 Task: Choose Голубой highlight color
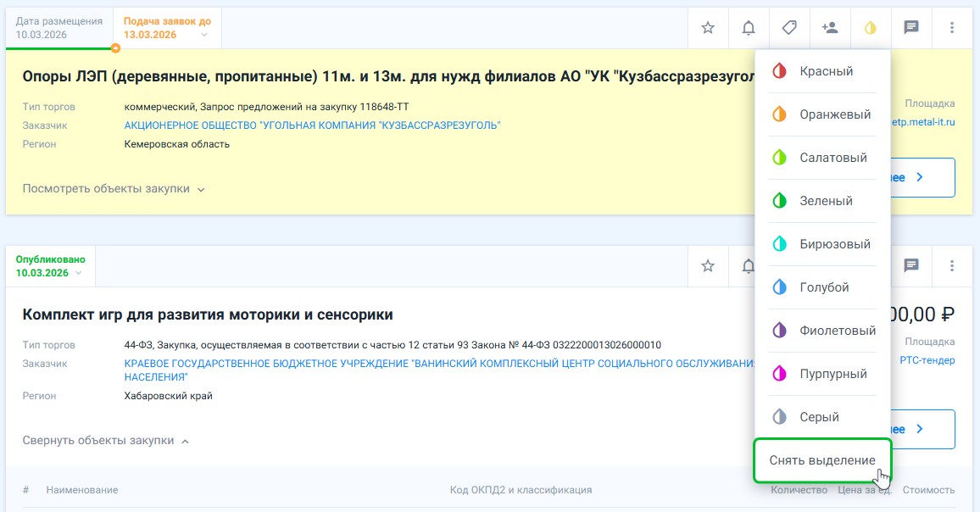(822, 287)
